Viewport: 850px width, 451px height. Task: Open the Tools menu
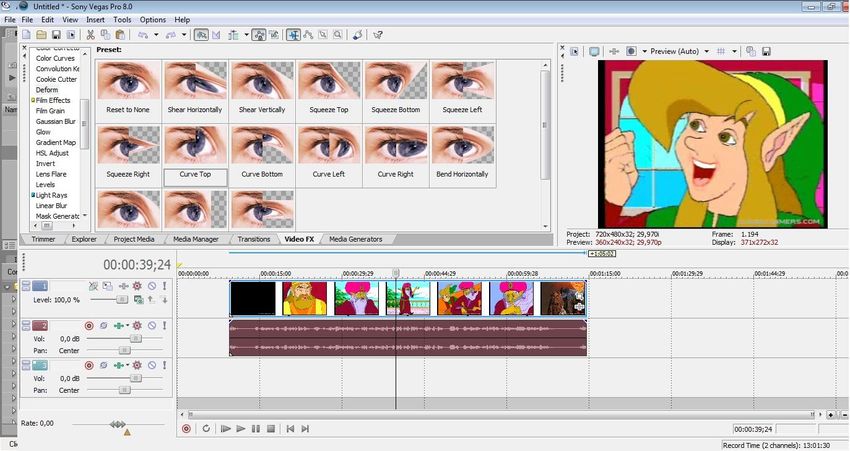pos(122,20)
